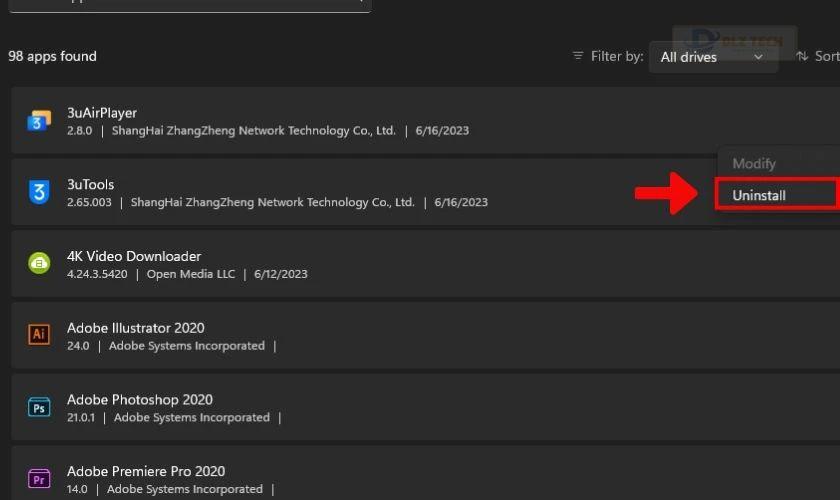Click Adobe Premiere Pro version 14.0

pos(77,489)
